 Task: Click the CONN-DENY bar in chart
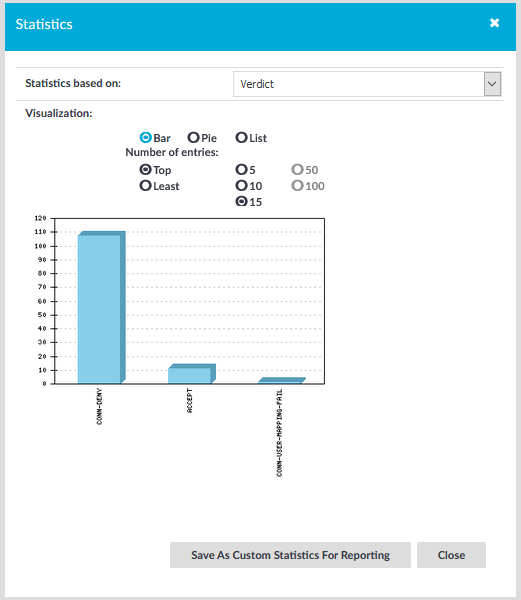pyautogui.click(x=101, y=307)
